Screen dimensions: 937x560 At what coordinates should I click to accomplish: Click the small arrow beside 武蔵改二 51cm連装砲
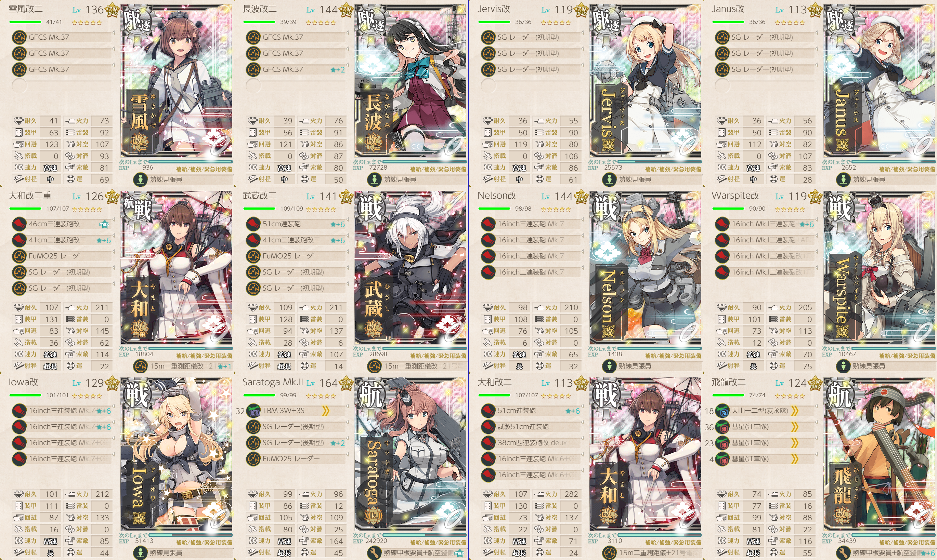pyautogui.click(x=347, y=219)
